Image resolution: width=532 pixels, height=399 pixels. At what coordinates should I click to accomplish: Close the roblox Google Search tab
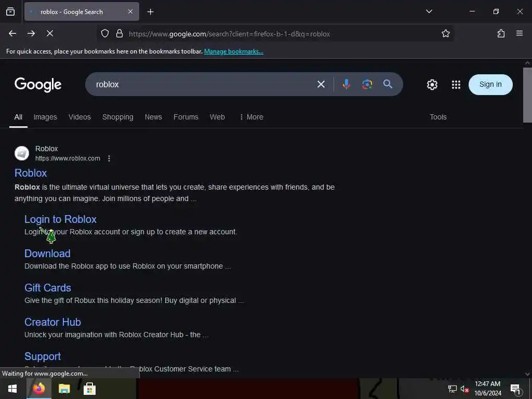tap(130, 11)
